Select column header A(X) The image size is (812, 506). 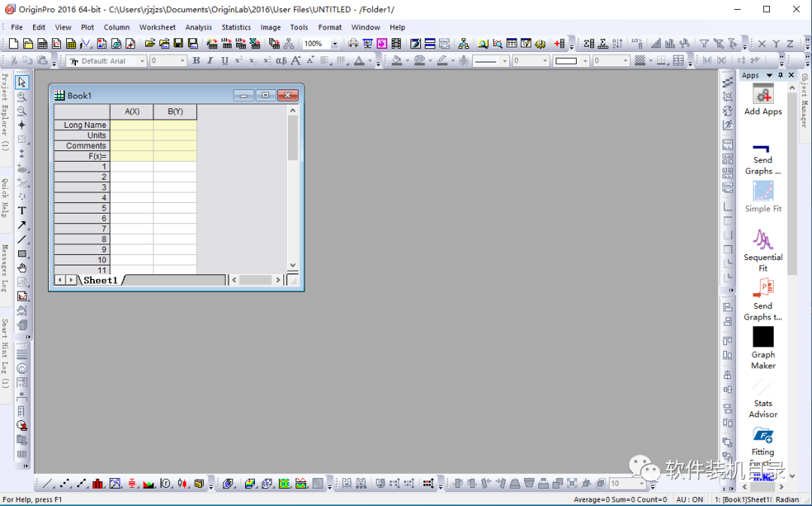pyautogui.click(x=132, y=111)
